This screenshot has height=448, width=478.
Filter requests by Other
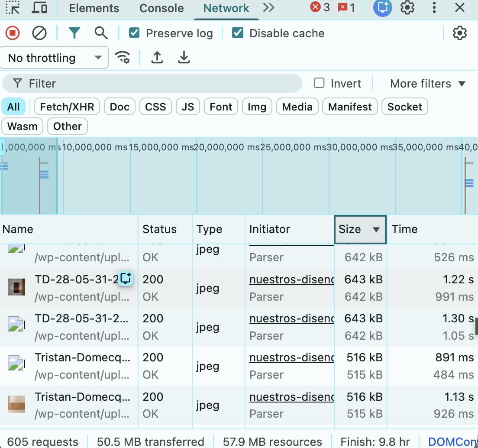68,126
